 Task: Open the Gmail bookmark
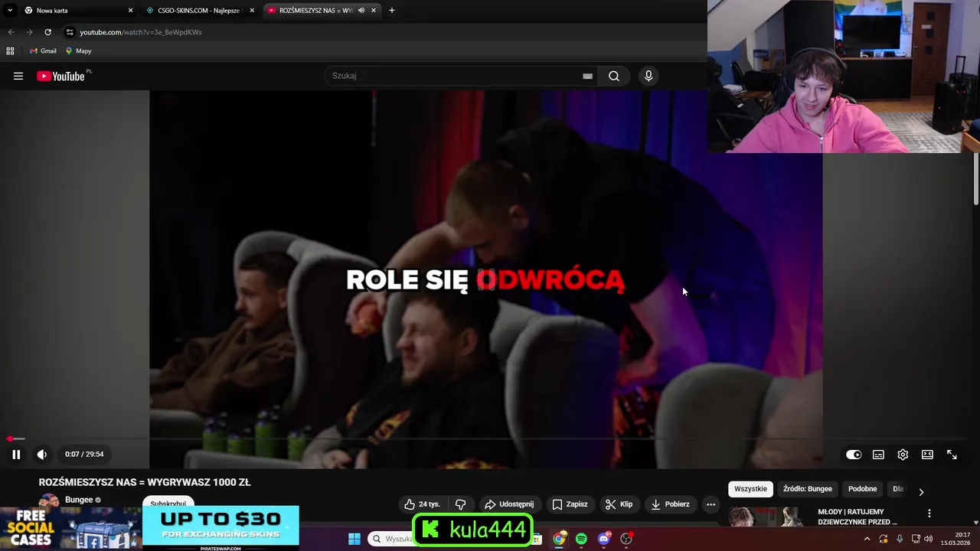[43, 51]
